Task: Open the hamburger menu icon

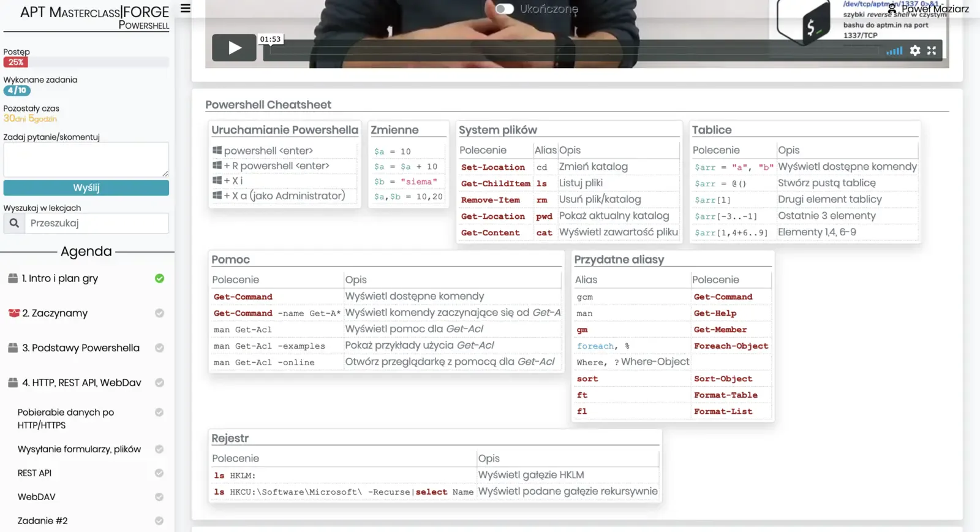Action: click(x=186, y=9)
